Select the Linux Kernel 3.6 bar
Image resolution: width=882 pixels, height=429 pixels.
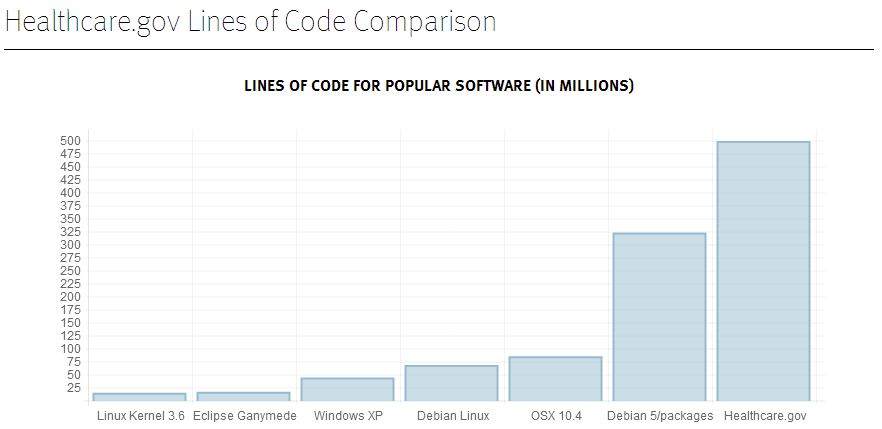[x=139, y=397]
